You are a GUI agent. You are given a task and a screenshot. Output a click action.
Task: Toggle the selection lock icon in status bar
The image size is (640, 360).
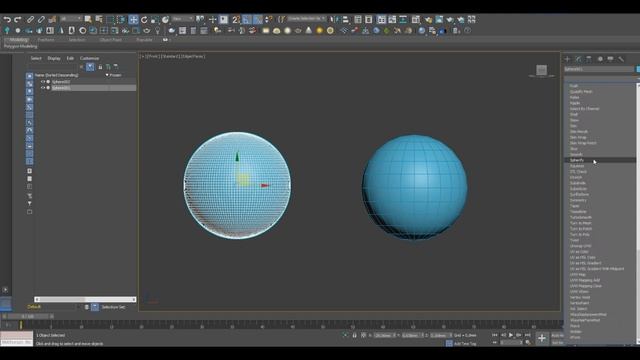354,335
